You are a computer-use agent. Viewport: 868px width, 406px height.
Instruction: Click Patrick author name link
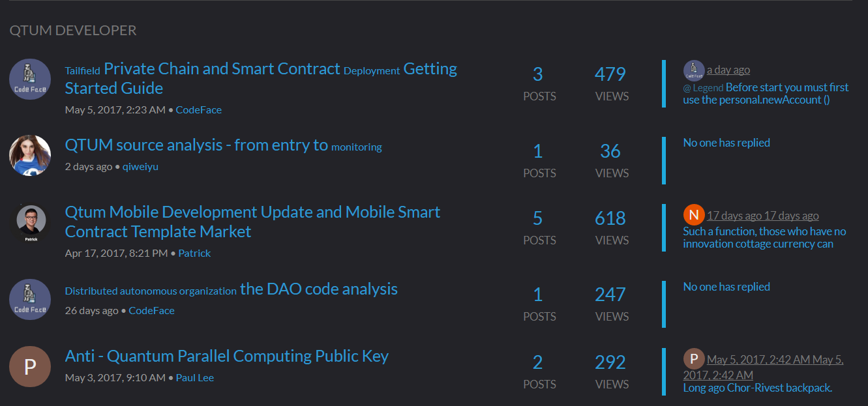coord(194,253)
